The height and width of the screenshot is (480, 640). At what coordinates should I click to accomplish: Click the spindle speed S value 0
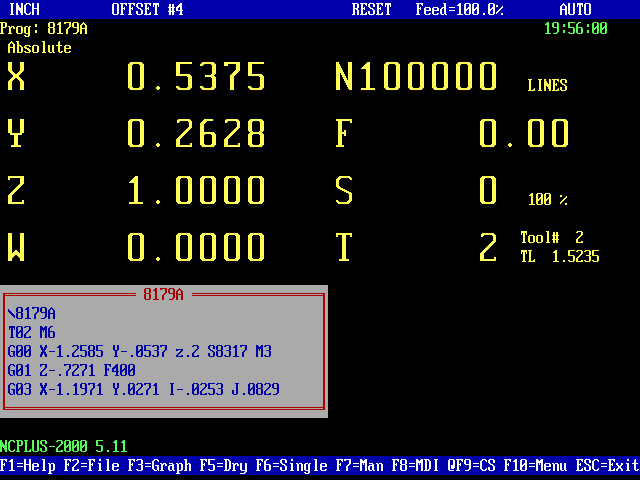click(x=488, y=190)
